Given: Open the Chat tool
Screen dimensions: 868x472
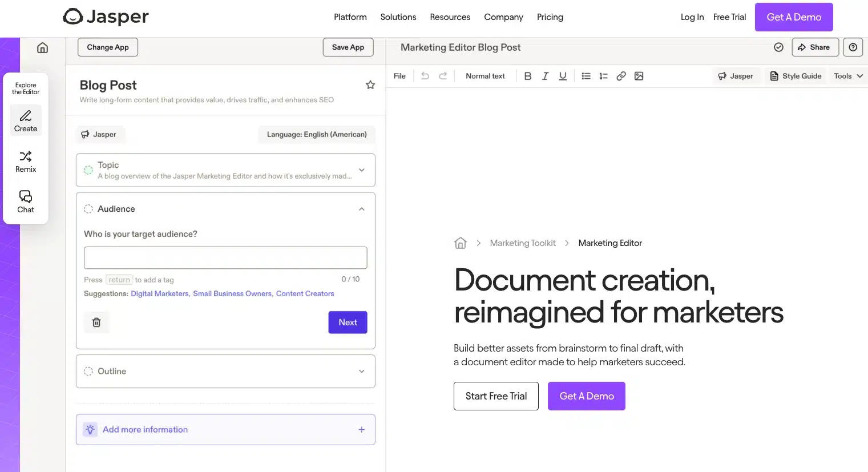Looking at the screenshot, I should [26, 202].
